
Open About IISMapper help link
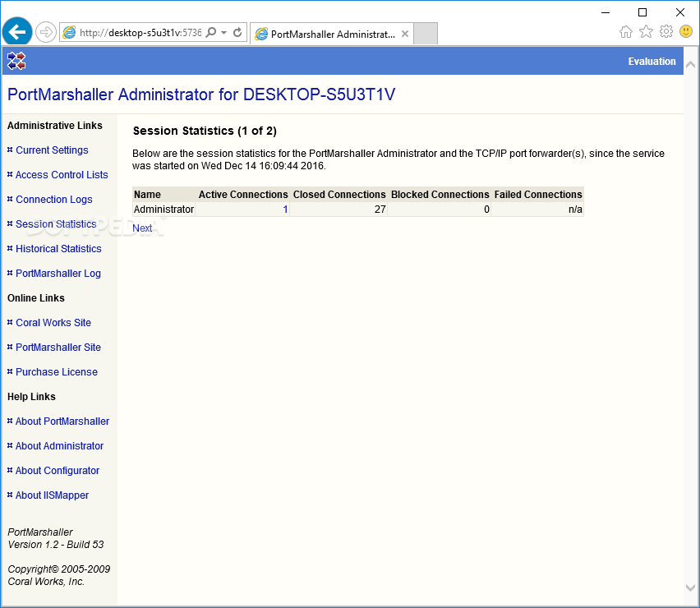pyautogui.click(x=52, y=495)
